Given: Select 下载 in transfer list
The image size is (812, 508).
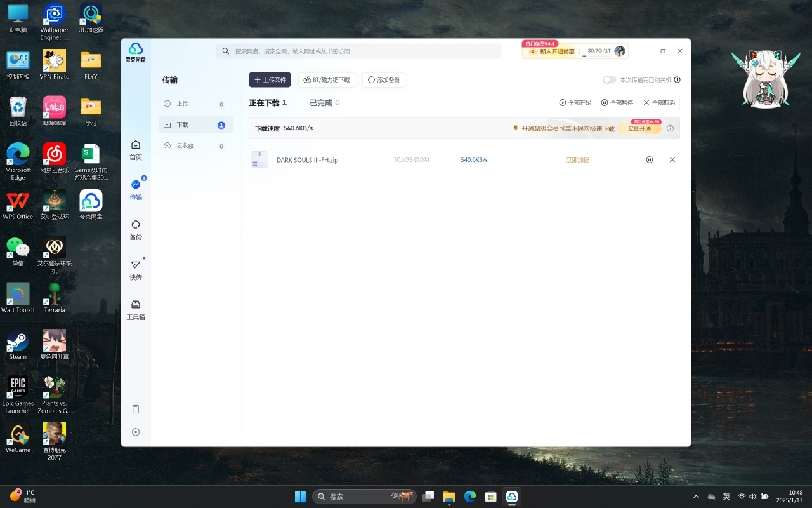Looking at the screenshot, I should [x=196, y=125].
